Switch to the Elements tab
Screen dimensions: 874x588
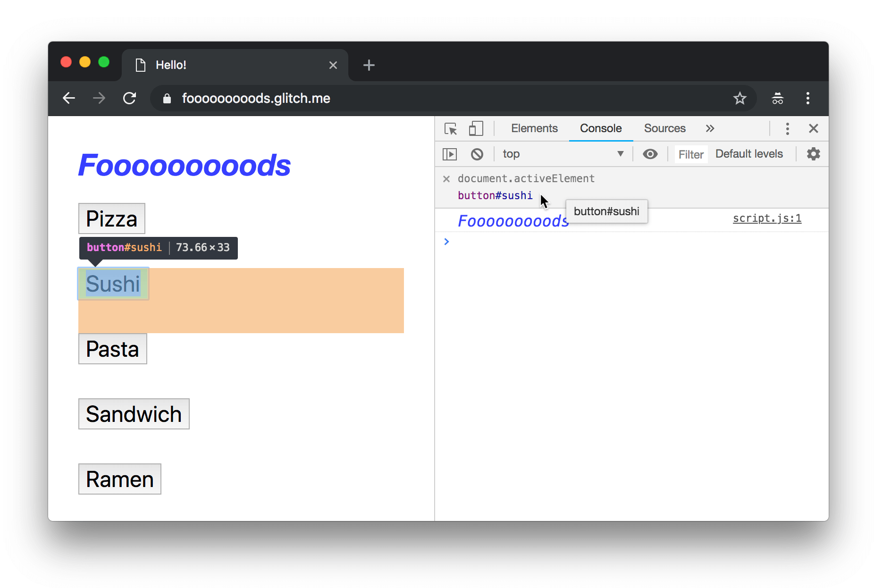534,128
